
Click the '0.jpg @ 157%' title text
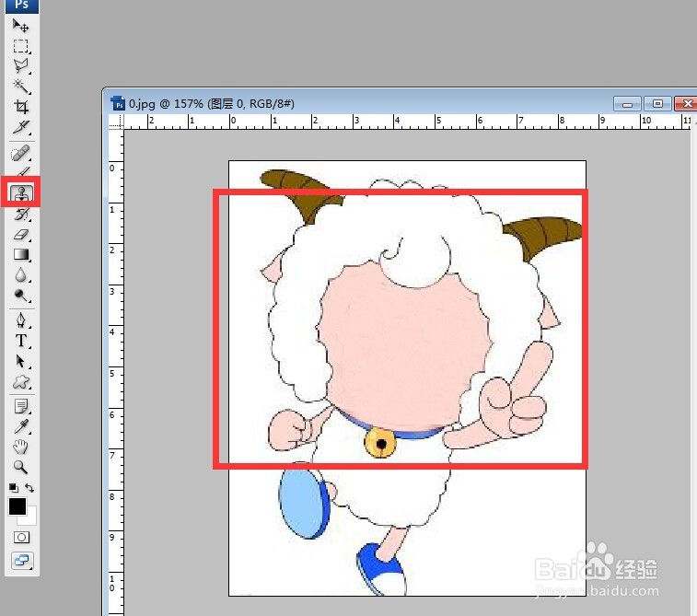(167, 103)
